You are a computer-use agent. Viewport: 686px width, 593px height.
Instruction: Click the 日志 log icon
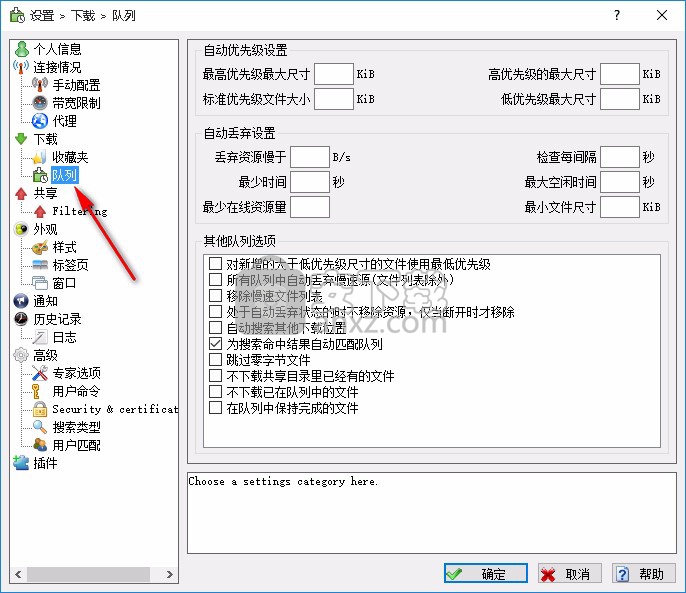tap(40, 337)
